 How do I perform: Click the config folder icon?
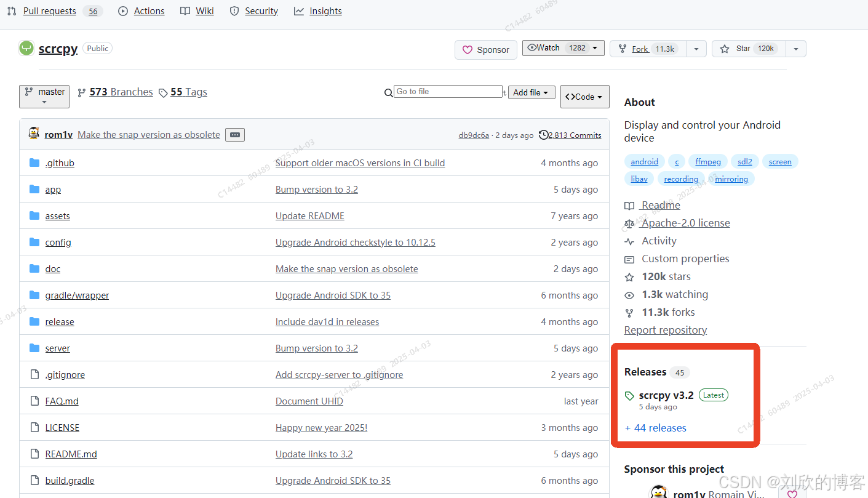[x=34, y=242]
